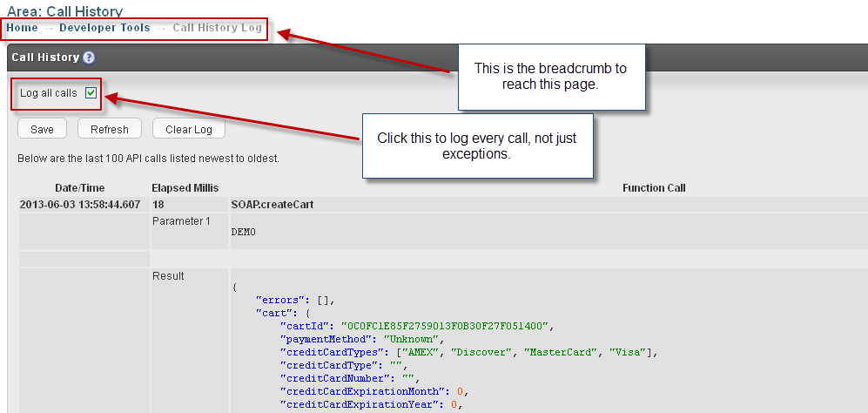
Task: Click the Function Call column header
Action: click(654, 188)
